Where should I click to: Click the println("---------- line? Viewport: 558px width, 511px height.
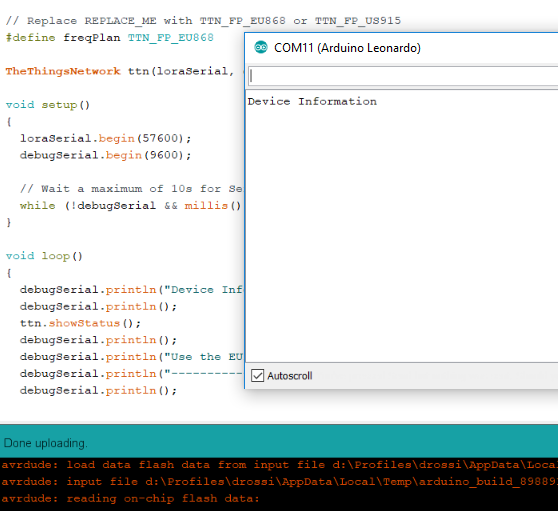point(131,373)
